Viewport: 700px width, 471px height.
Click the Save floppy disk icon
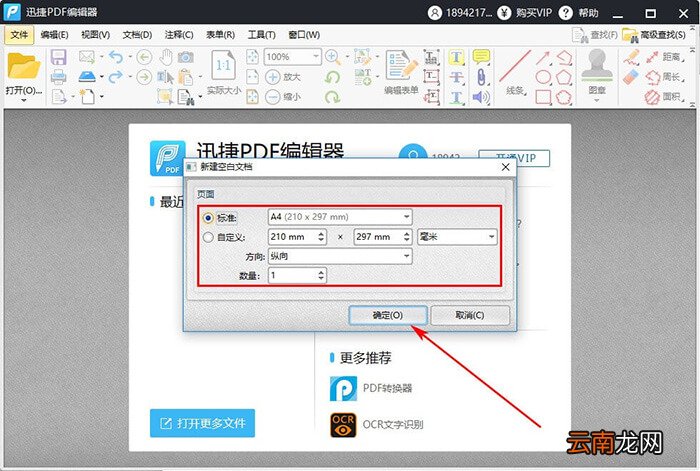[x=58, y=57]
